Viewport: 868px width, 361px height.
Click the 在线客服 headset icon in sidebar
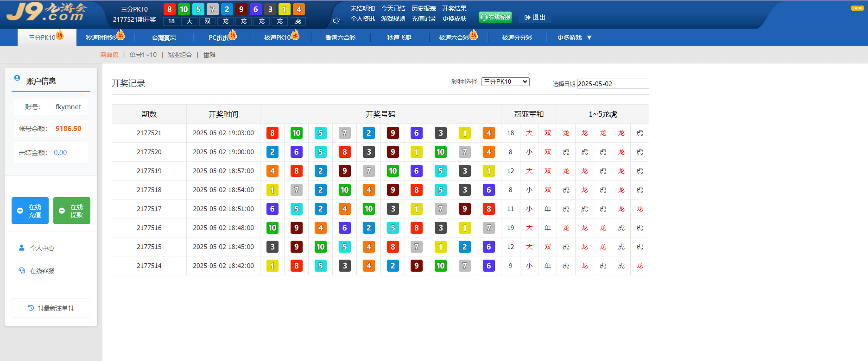(x=21, y=270)
